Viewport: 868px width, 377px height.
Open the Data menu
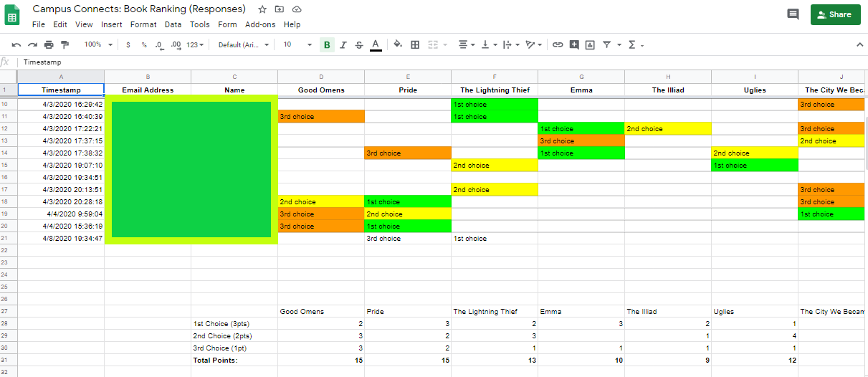tap(173, 24)
